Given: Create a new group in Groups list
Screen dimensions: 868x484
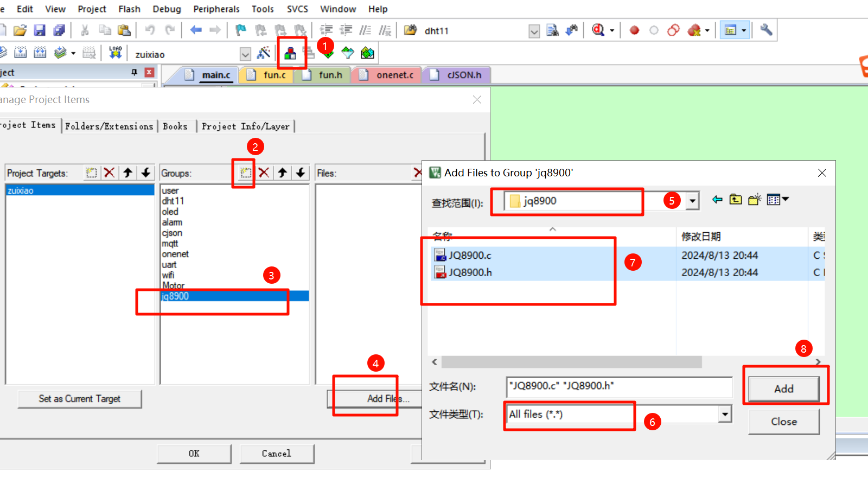Looking at the screenshot, I should tap(246, 173).
